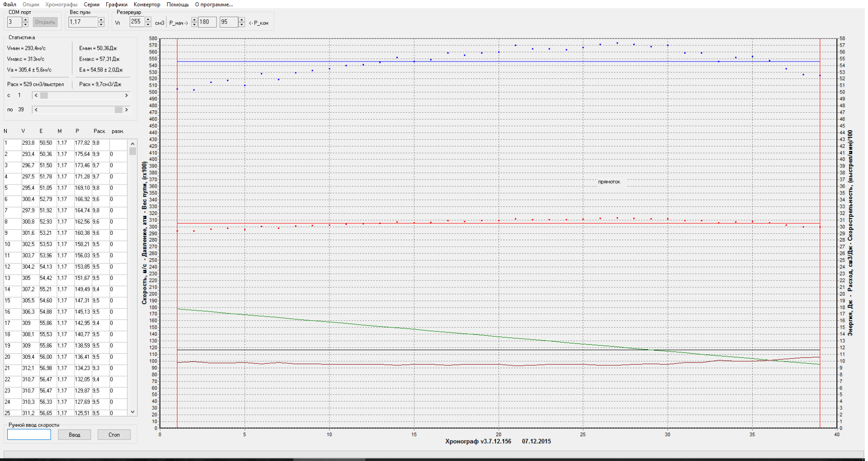
Task: Open the Файл menu
Action: 9,5
